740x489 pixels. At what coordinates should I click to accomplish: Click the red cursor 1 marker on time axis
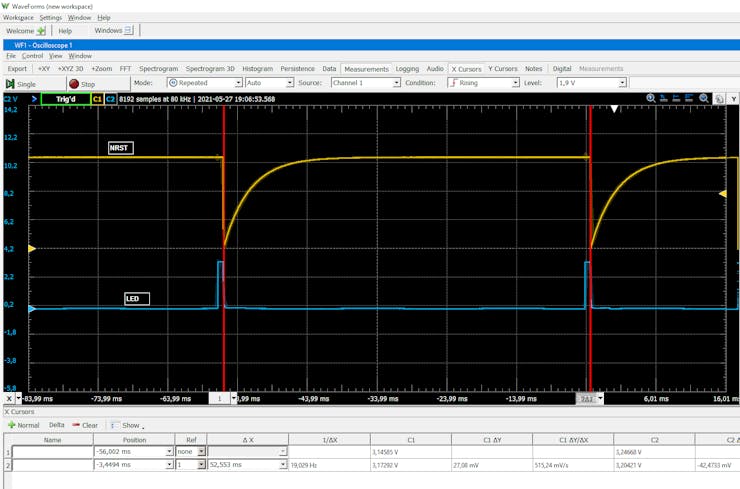[219, 398]
